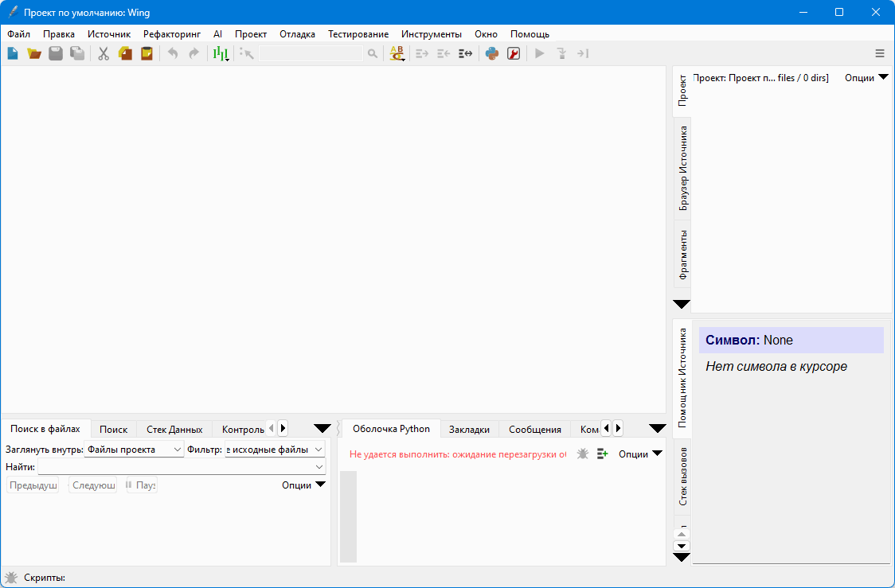895x588 pixels.
Task: Click the green bars code-folding icon
Action: 221,53
